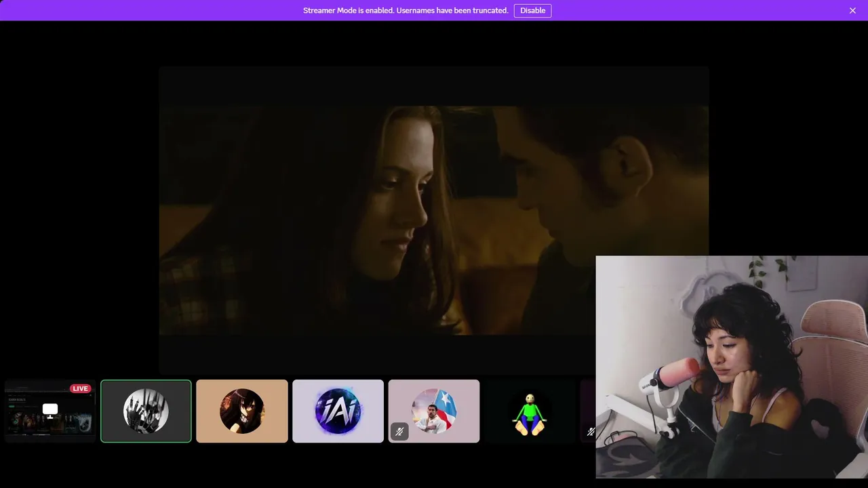Screen dimensions: 868x488
Task: Click the muted microphone icon on flag tile
Action: pos(399,431)
